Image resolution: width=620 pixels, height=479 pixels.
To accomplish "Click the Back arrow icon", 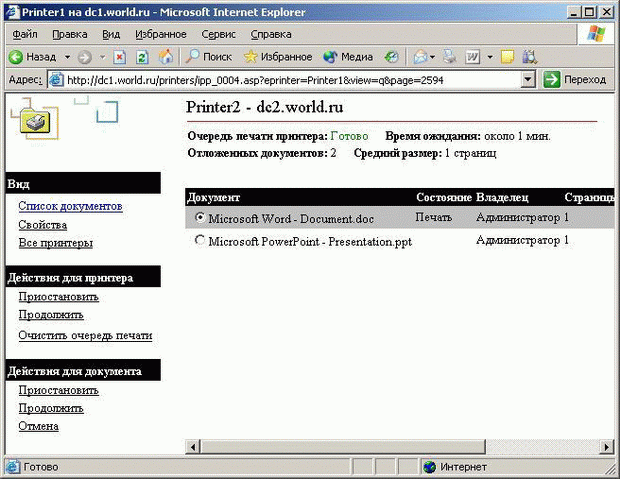I will [15, 57].
